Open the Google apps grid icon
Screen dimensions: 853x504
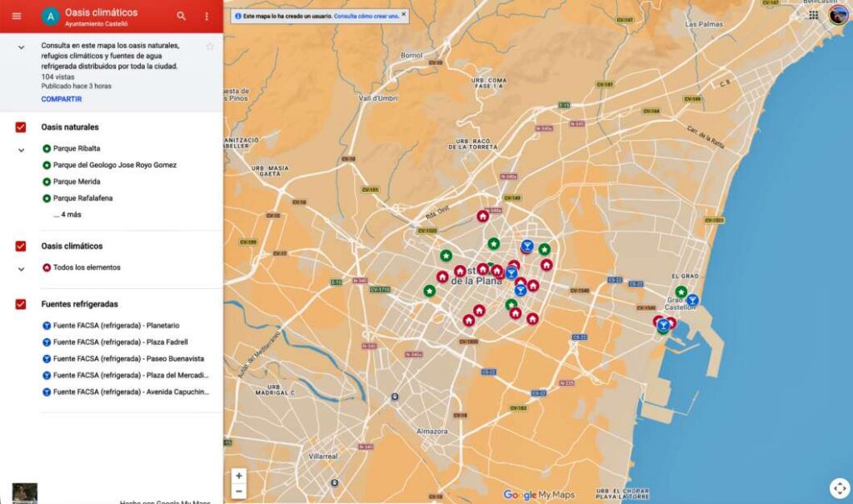(x=814, y=15)
